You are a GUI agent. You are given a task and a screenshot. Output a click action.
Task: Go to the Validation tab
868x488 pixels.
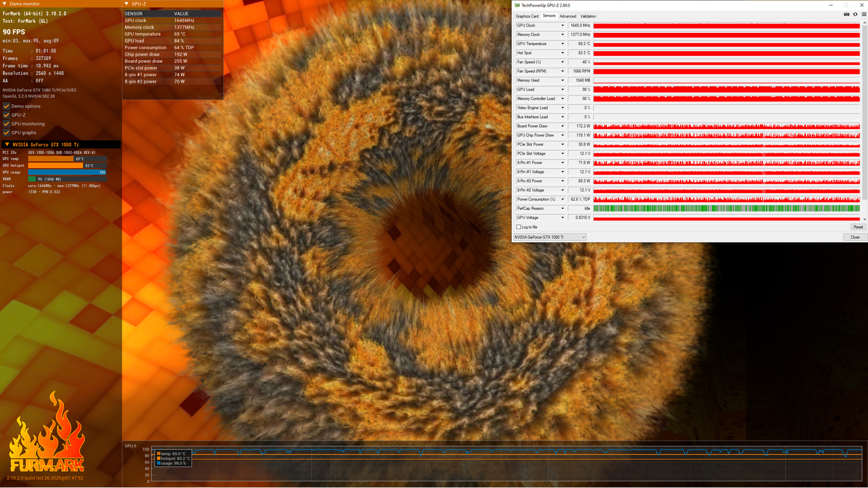coord(588,16)
